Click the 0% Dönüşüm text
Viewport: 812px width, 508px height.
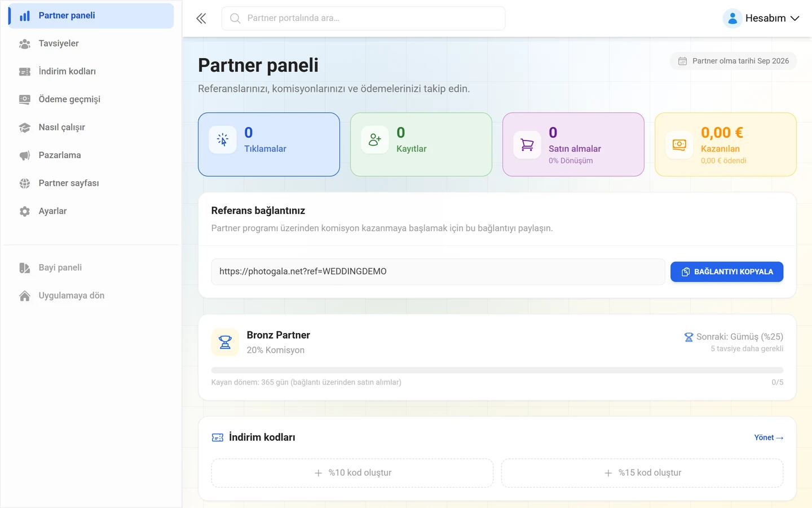(x=571, y=161)
